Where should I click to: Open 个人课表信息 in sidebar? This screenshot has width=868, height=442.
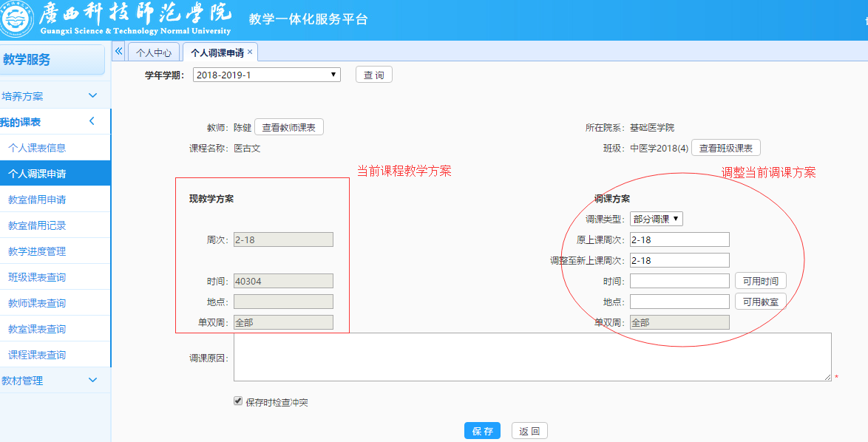click(37, 148)
